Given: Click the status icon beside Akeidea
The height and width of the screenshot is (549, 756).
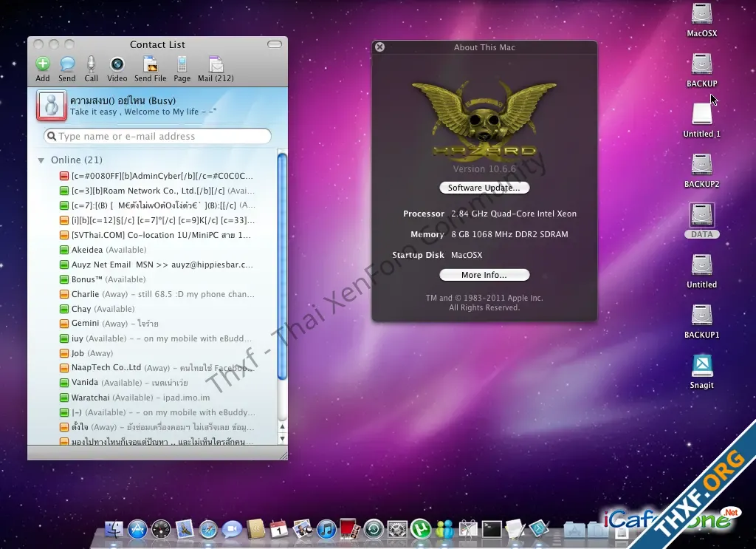Looking at the screenshot, I should point(63,250).
